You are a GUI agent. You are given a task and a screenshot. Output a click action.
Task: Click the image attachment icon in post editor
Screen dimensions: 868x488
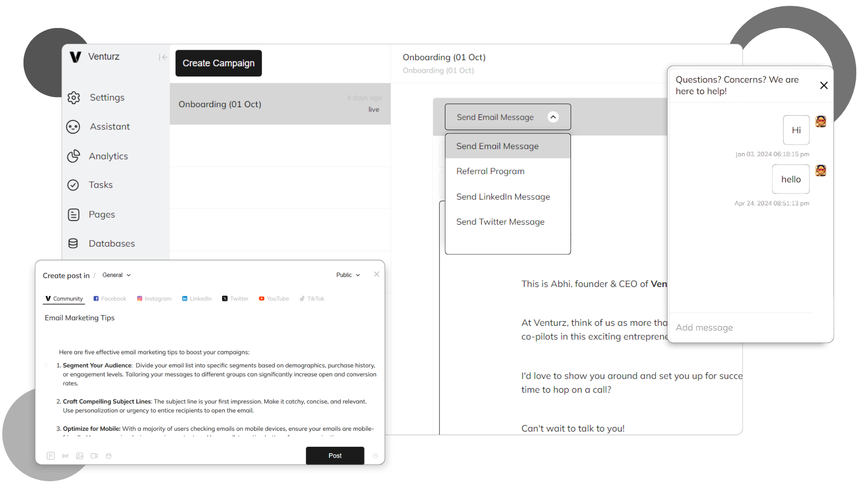pyautogui.click(x=80, y=456)
